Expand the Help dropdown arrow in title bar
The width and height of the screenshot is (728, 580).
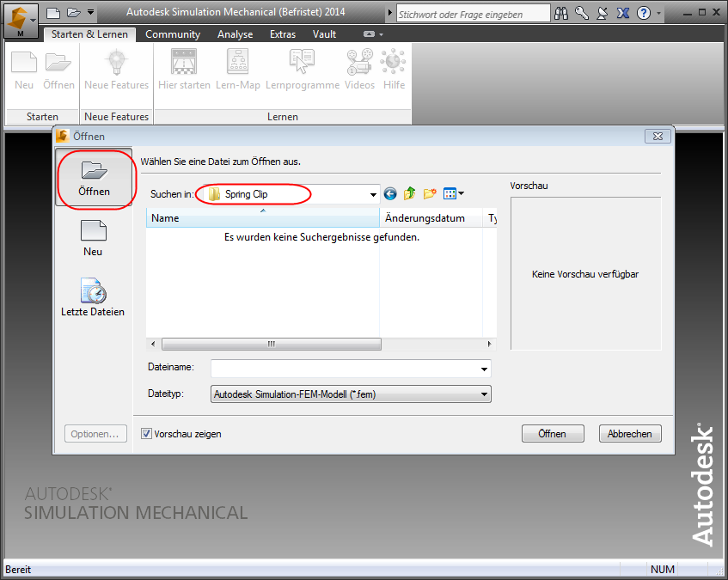coord(659,14)
